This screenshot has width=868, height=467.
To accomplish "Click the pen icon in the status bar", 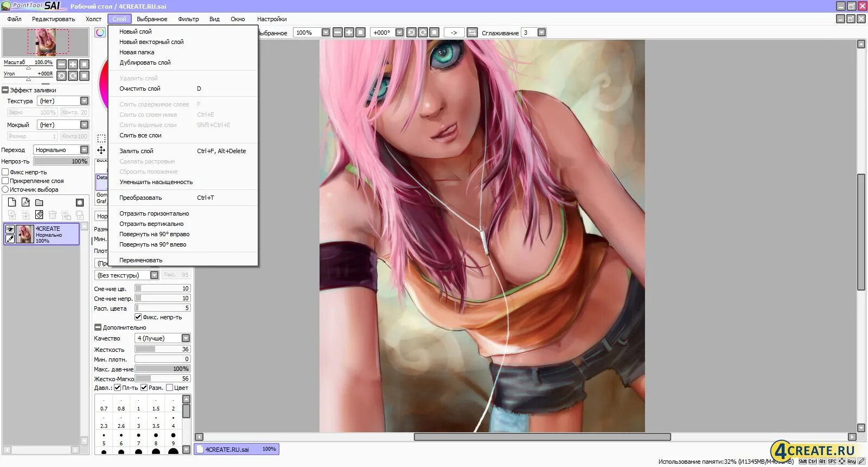I will [861, 462].
